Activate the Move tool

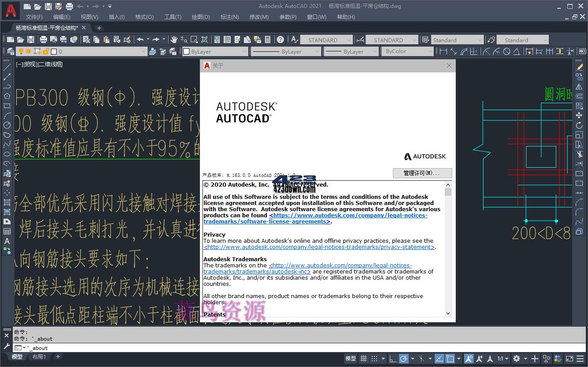point(579,115)
